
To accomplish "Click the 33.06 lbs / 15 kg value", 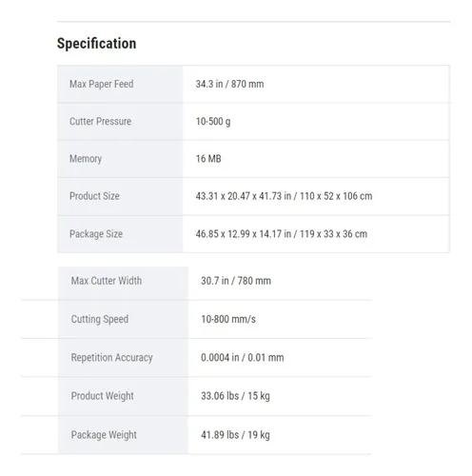I will click(x=235, y=396).
